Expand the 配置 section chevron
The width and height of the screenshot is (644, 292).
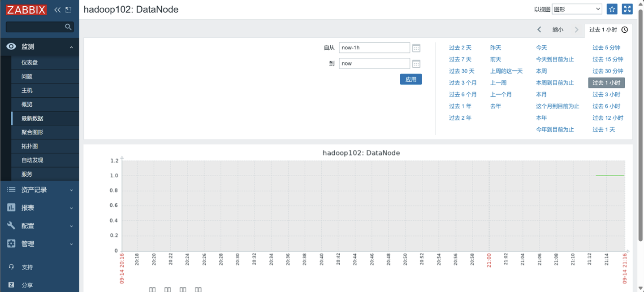point(71,226)
